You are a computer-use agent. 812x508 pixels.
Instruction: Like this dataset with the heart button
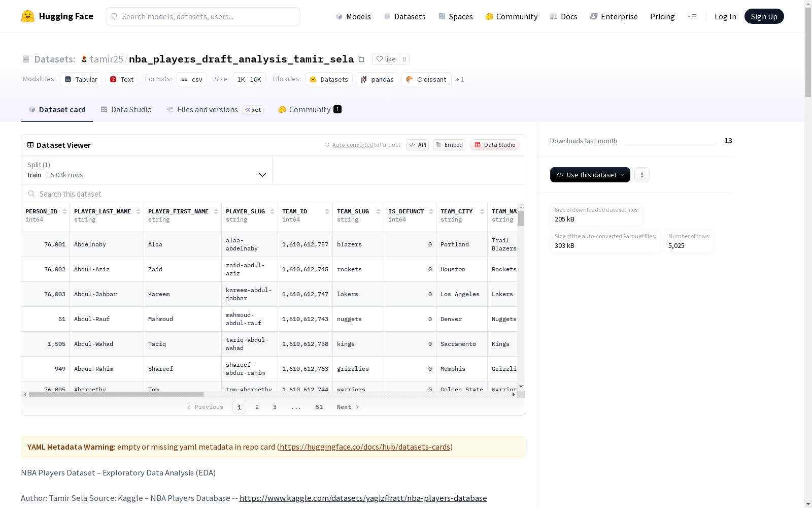(386, 59)
